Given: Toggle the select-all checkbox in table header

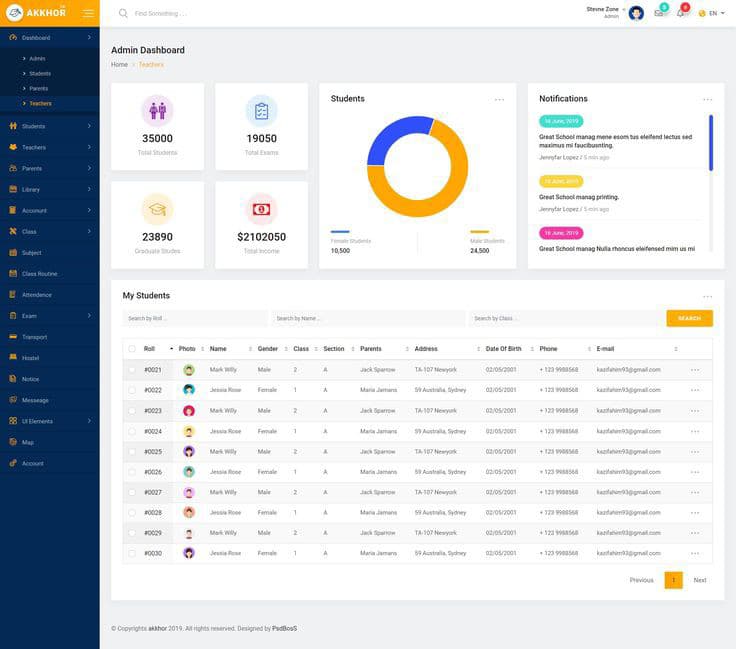Looking at the screenshot, I should pos(132,349).
